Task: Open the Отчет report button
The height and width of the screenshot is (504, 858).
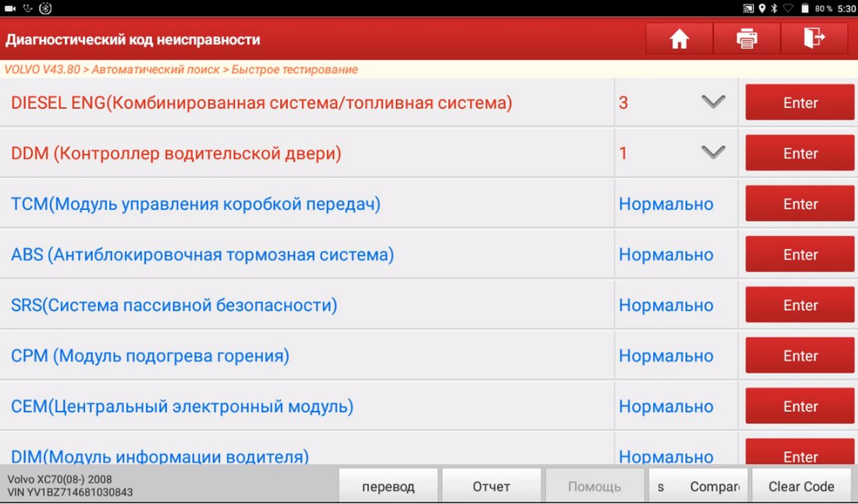Action: 491,486
